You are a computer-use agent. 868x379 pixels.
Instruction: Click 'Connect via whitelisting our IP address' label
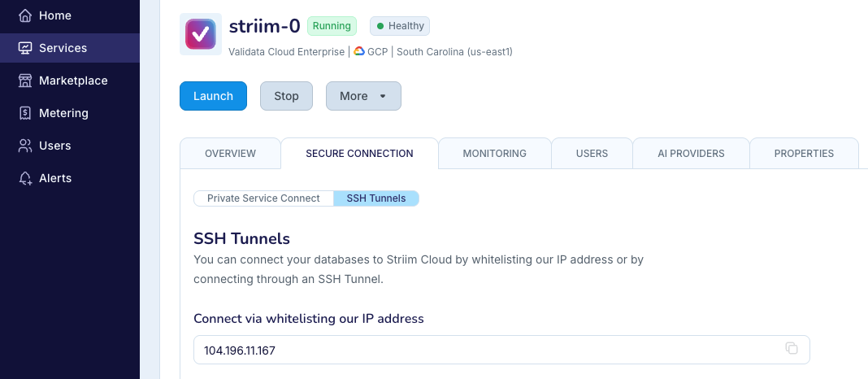pos(309,319)
